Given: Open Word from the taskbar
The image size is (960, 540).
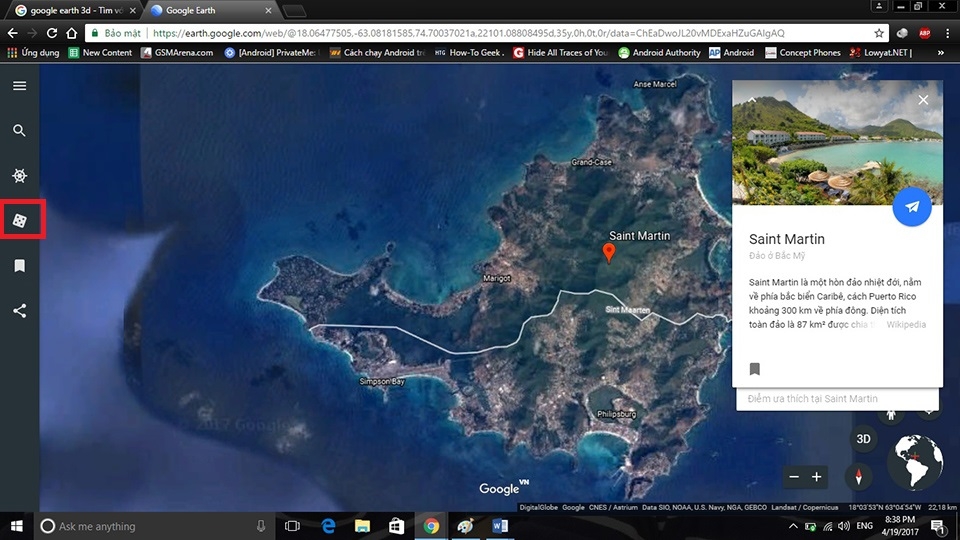Looking at the screenshot, I should (x=500, y=526).
